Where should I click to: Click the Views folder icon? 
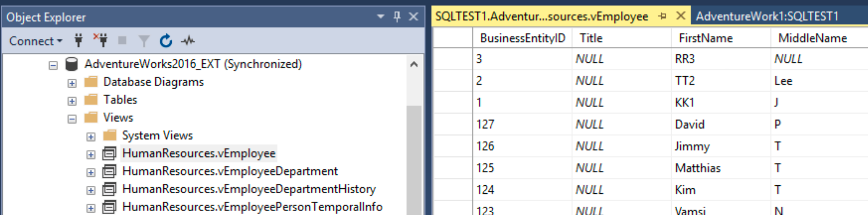91,117
